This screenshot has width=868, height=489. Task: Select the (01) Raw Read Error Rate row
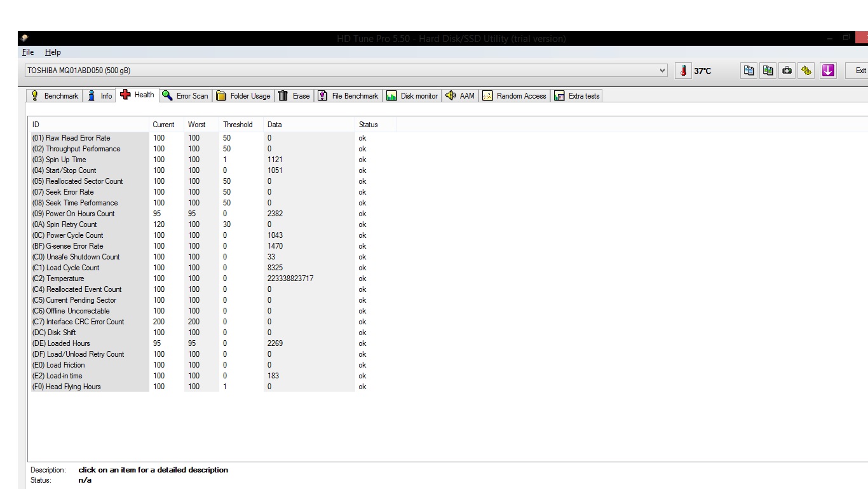coord(213,138)
